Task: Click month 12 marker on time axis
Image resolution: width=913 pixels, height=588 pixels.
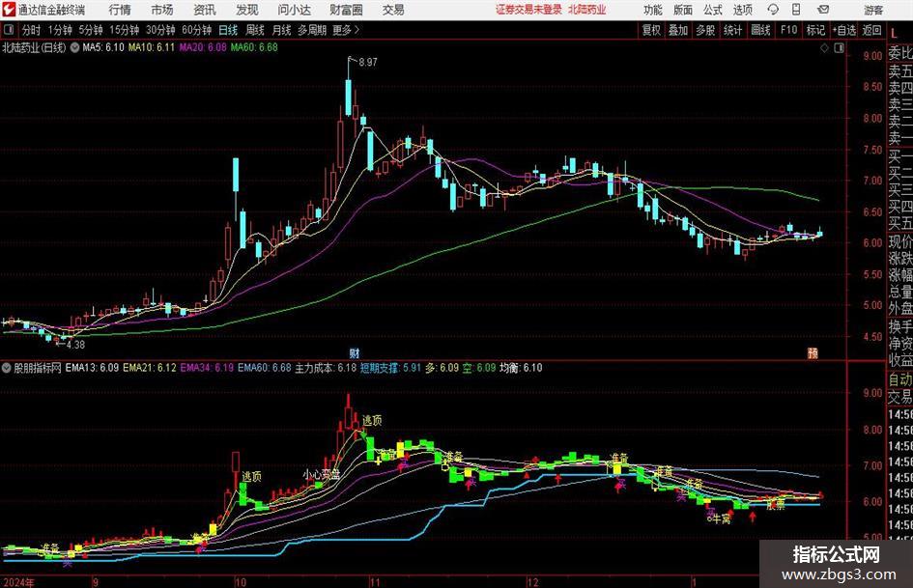Action: tap(532, 582)
